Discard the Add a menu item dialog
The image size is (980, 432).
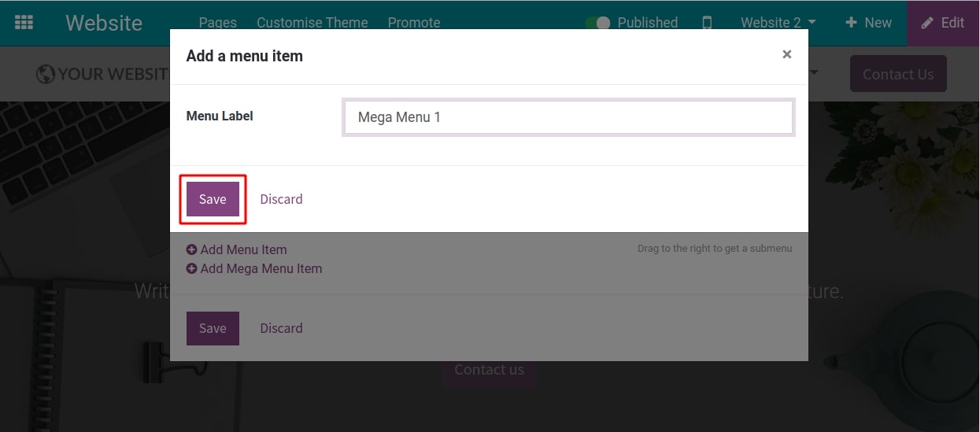[x=281, y=199]
